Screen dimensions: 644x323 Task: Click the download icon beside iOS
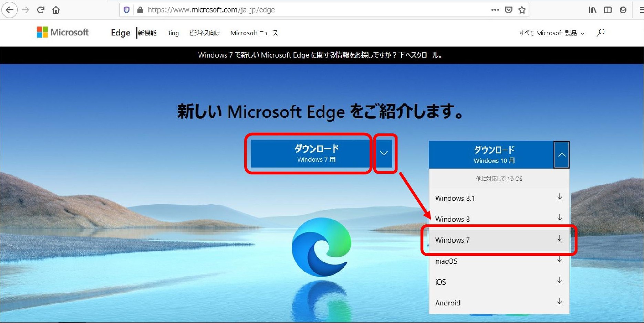tap(560, 281)
